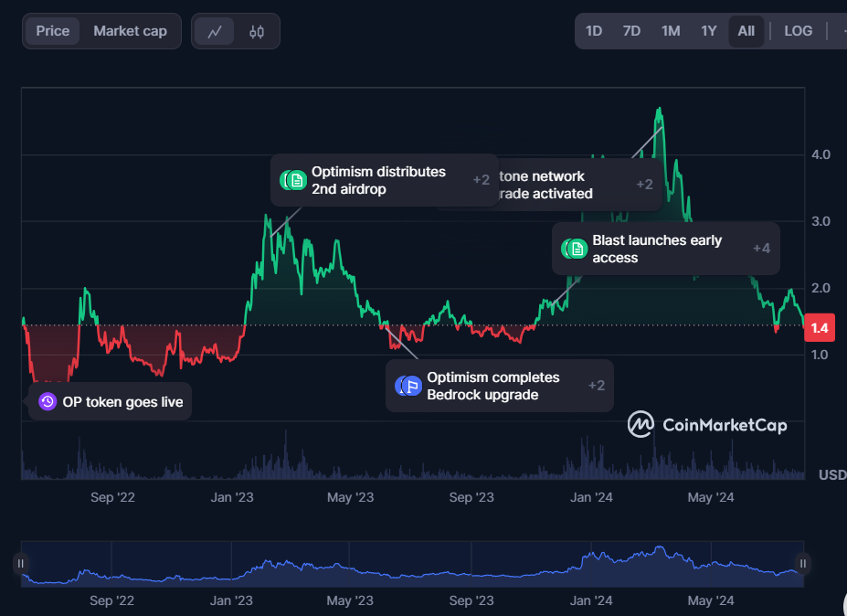Open the 'network upgrade activated' event card
The image size is (847, 616).
[x=579, y=185]
